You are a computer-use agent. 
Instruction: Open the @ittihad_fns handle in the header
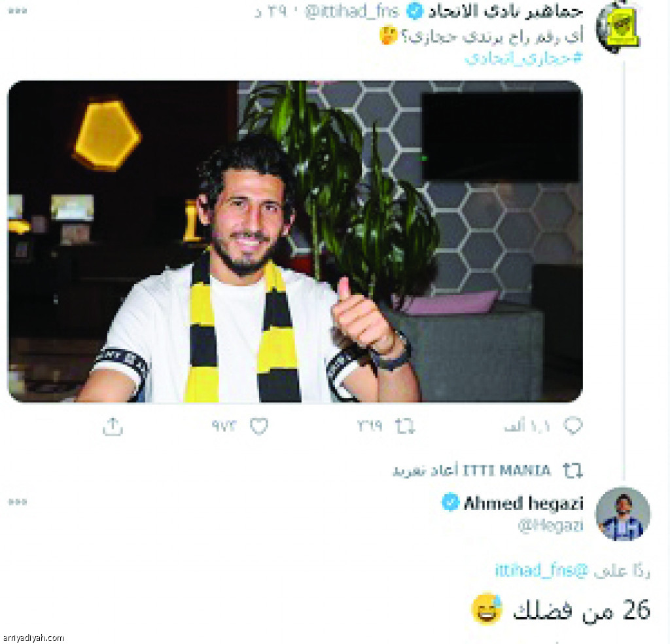pos(351,12)
